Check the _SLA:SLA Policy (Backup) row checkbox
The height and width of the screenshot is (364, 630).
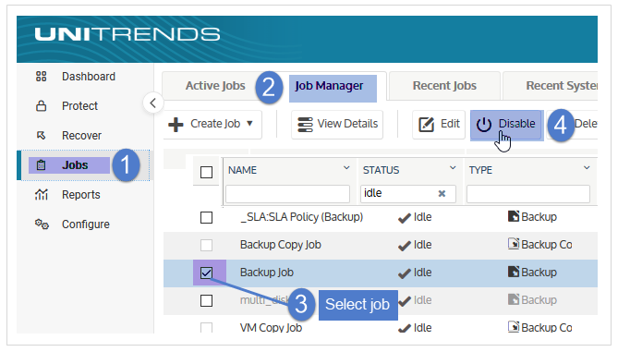pyautogui.click(x=206, y=217)
